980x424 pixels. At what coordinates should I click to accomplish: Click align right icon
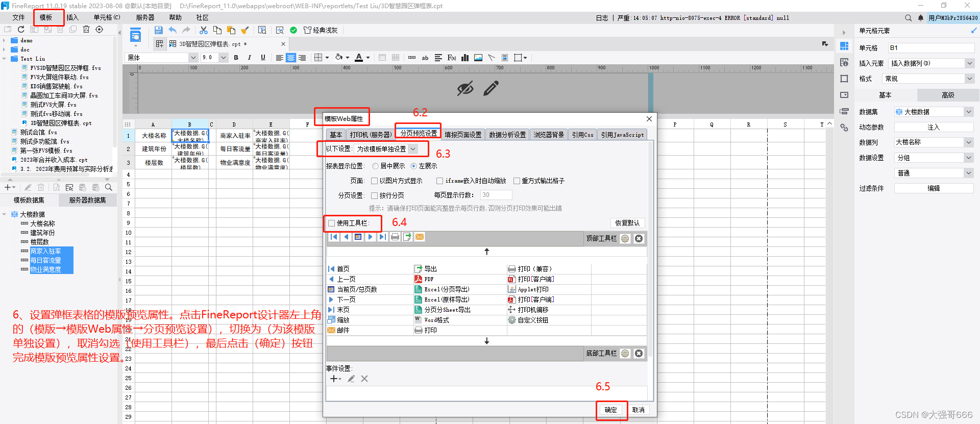(x=302, y=58)
